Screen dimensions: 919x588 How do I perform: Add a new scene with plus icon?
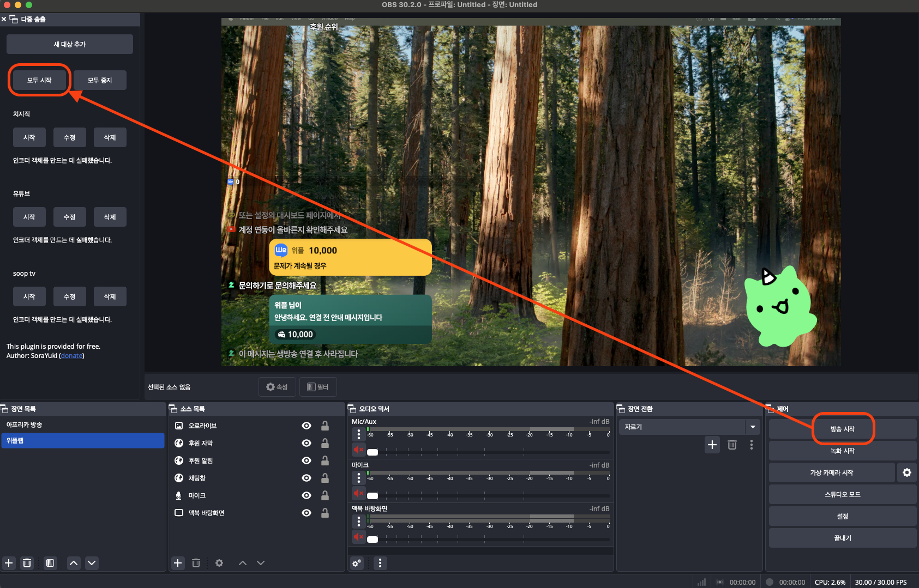click(9, 563)
